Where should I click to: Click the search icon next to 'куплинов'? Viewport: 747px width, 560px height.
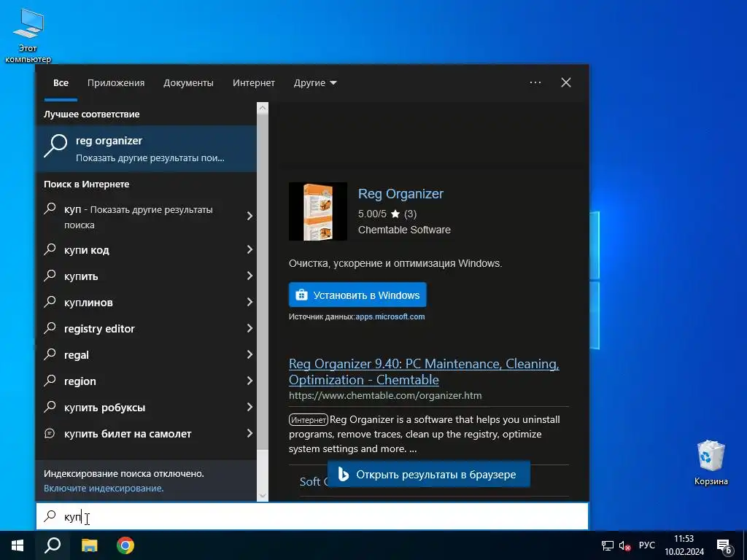coord(50,301)
